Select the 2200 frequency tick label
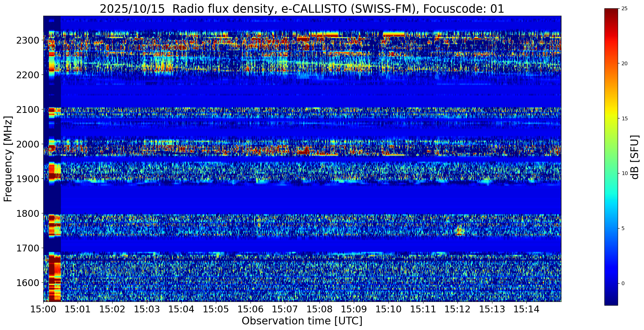 (28, 75)
